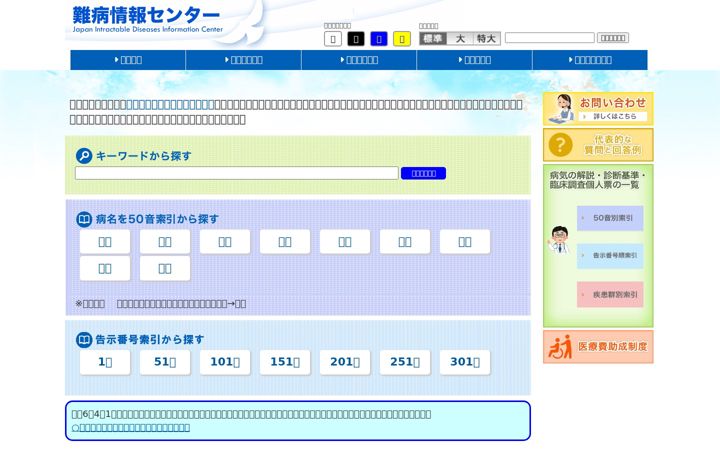Viewport: 720px width, 450px height.
Task: Select the white background color option
Action: (333, 39)
